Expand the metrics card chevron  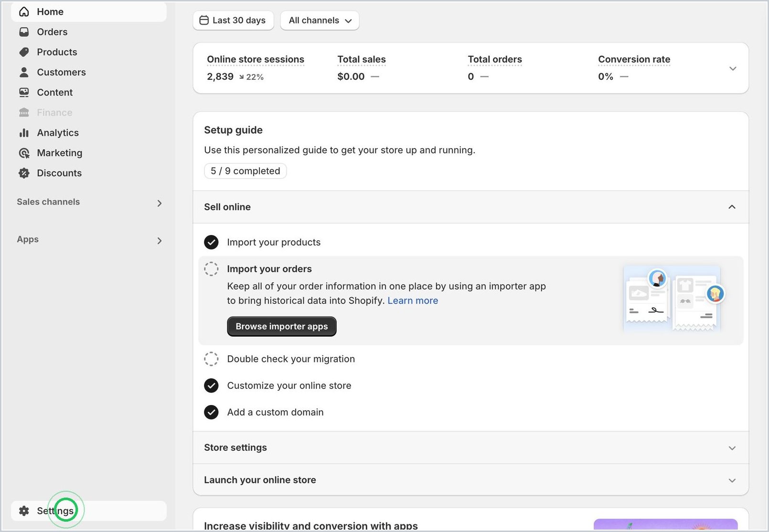pos(733,68)
